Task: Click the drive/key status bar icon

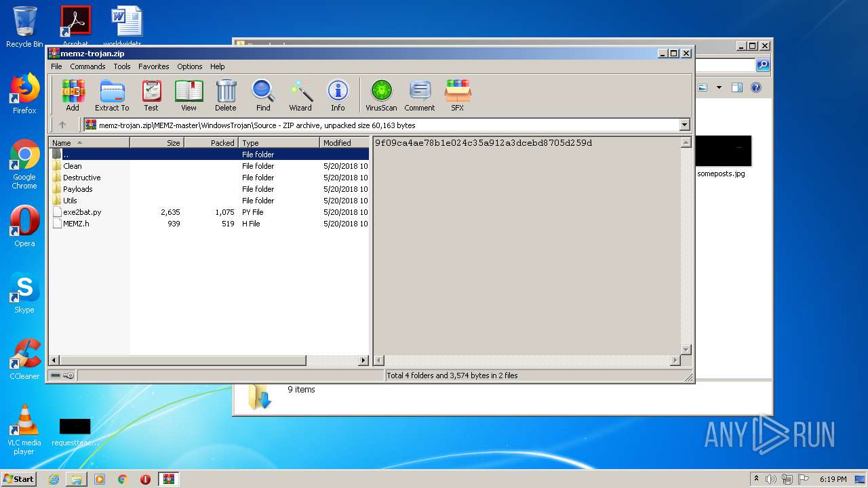Action: 62,375
